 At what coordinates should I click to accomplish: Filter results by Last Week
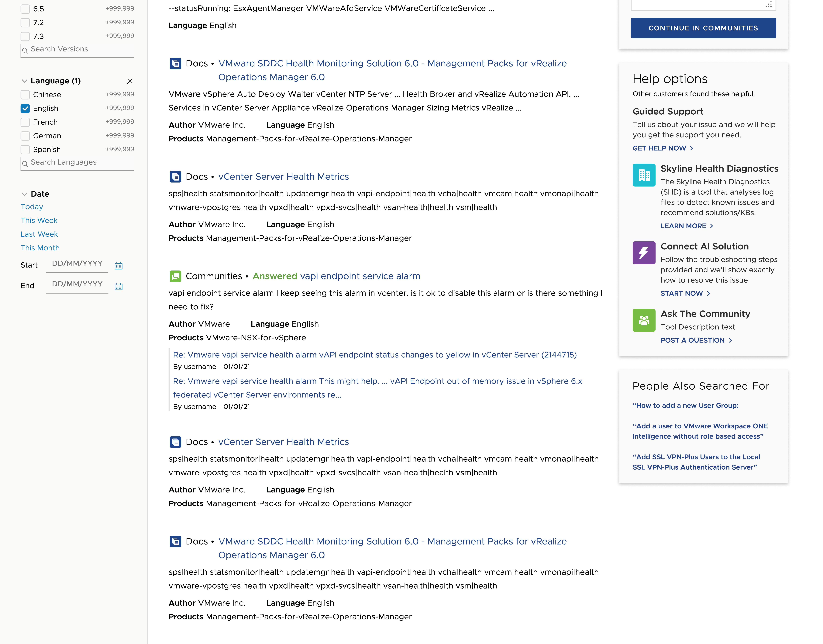[x=39, y=234]
